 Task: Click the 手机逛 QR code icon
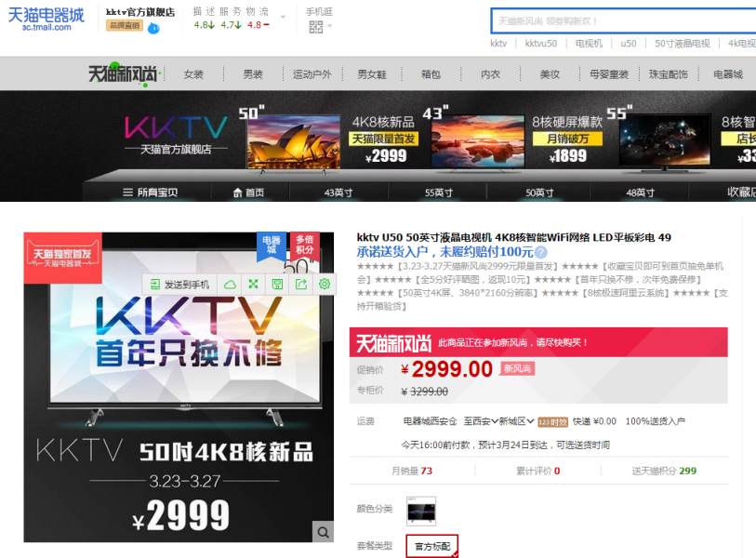click(x=316, y=27)
